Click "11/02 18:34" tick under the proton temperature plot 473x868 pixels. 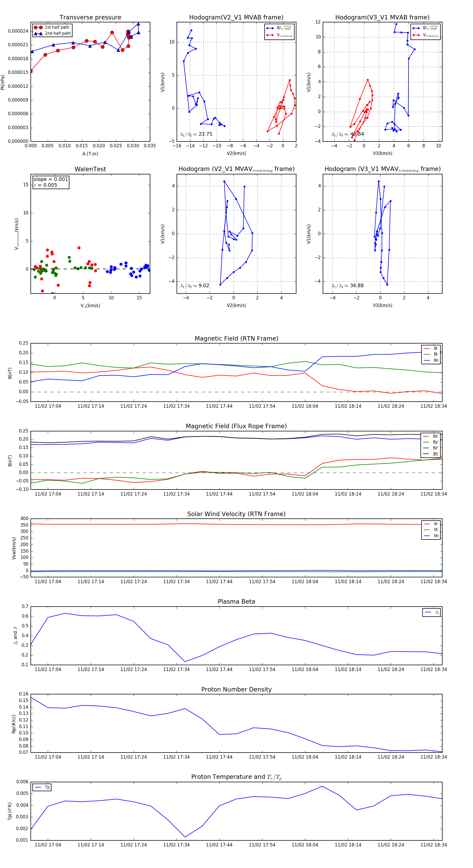pos(434,845)
